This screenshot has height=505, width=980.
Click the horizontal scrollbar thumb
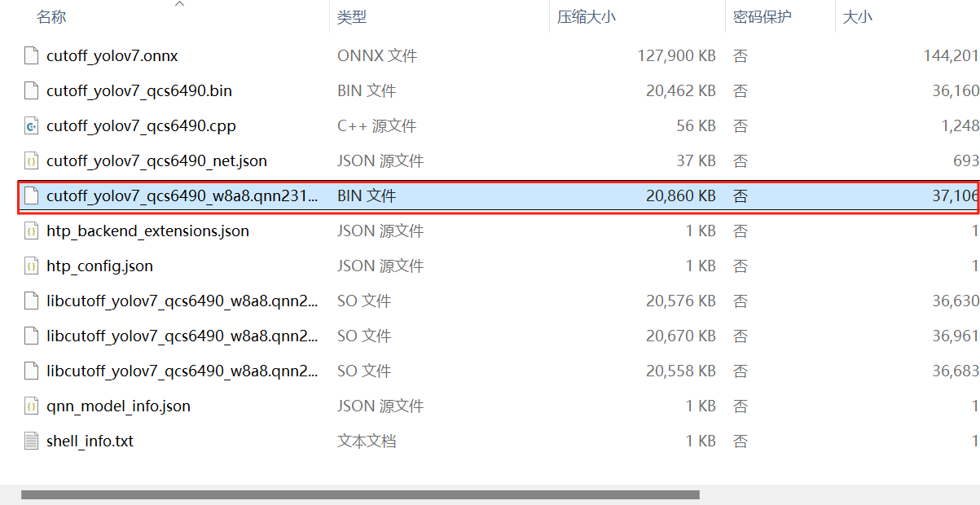click(360, 494)
